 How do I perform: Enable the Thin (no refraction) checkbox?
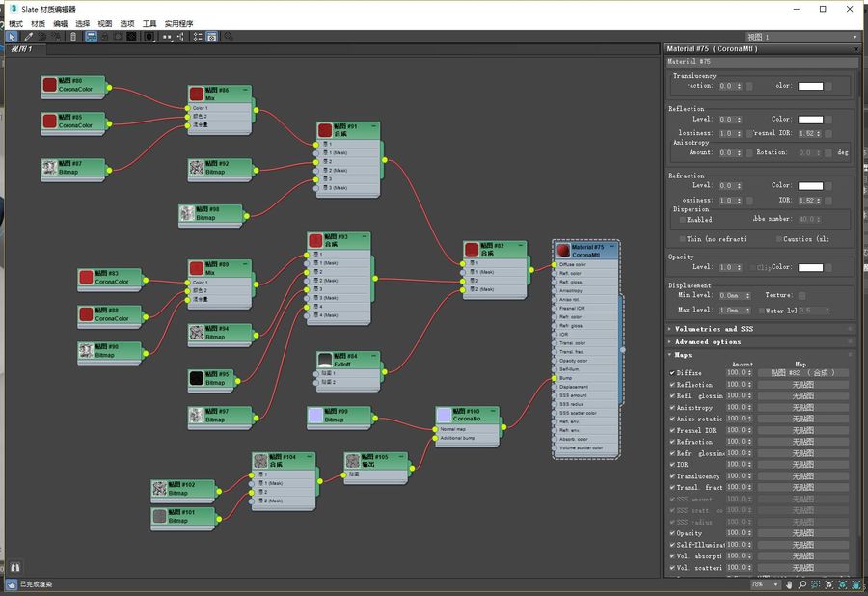(682, 239)
